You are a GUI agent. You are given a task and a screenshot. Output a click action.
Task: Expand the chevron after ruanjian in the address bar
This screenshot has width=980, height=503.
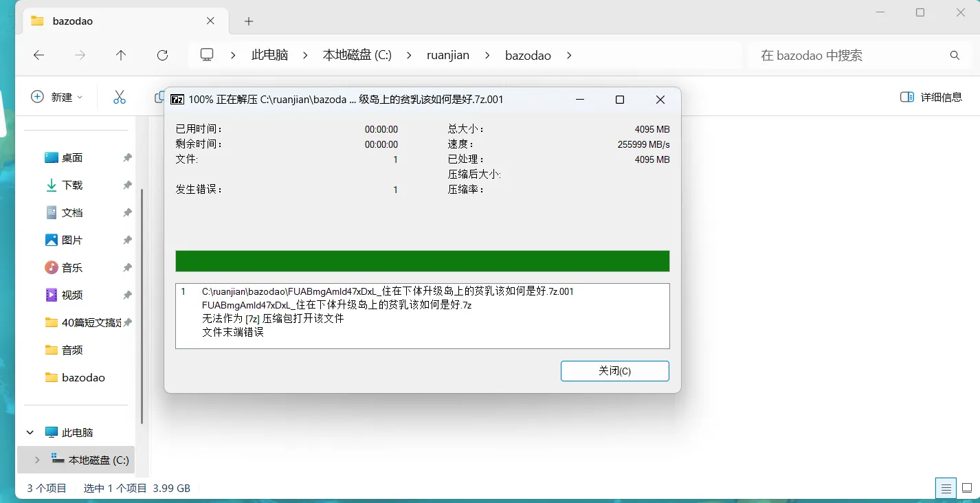487,56
